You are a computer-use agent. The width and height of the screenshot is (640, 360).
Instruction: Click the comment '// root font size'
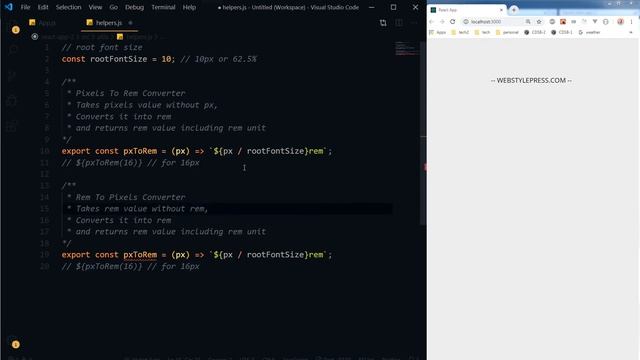102,47
